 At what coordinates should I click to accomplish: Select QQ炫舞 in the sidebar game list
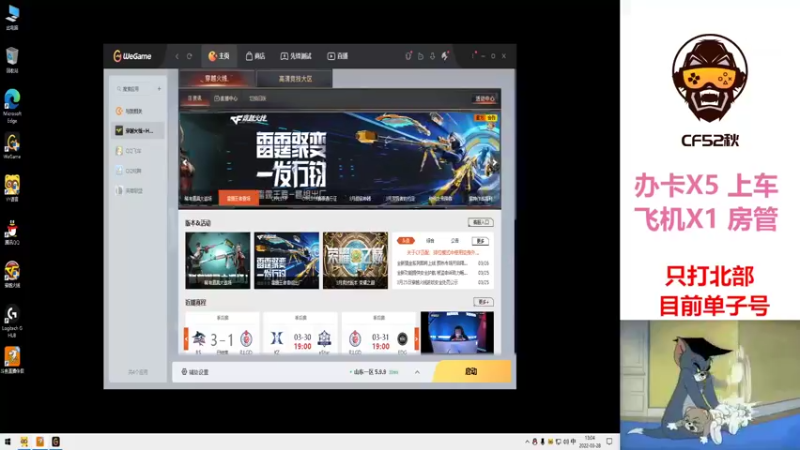pyautogui.click(x=137, y=171)
